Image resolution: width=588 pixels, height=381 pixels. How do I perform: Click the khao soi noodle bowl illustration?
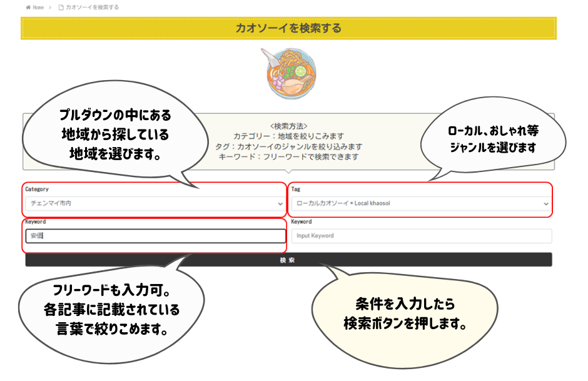(x=288, y=73)
